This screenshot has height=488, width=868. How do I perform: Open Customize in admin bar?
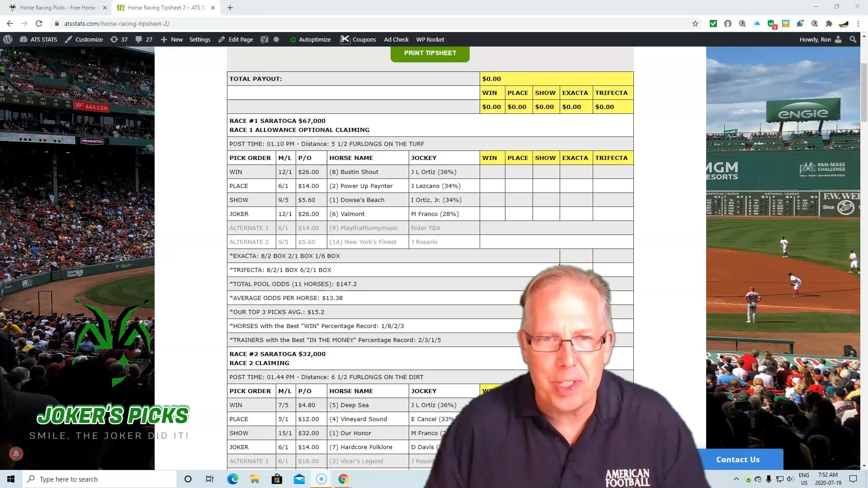point(84,39)
